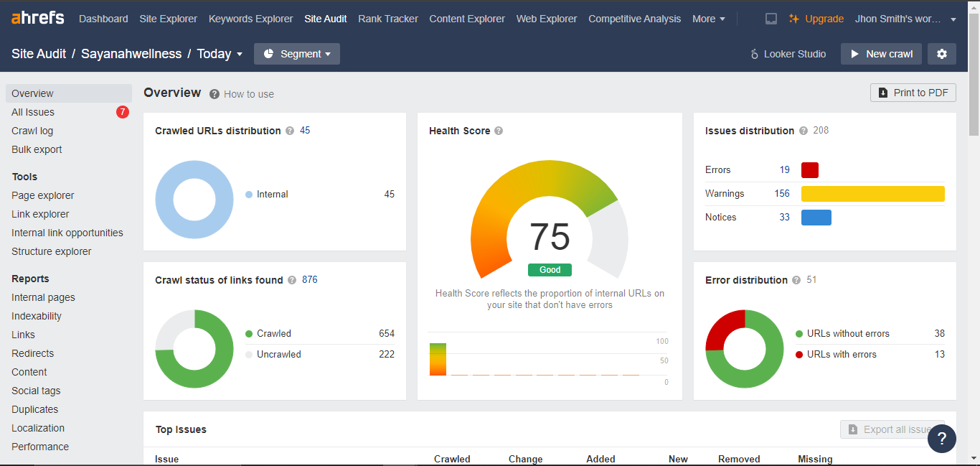The height and width of the screenshot is (466, 980).
Task: Click help icon next to Crawl status of links found
Action: coord(292,280)
